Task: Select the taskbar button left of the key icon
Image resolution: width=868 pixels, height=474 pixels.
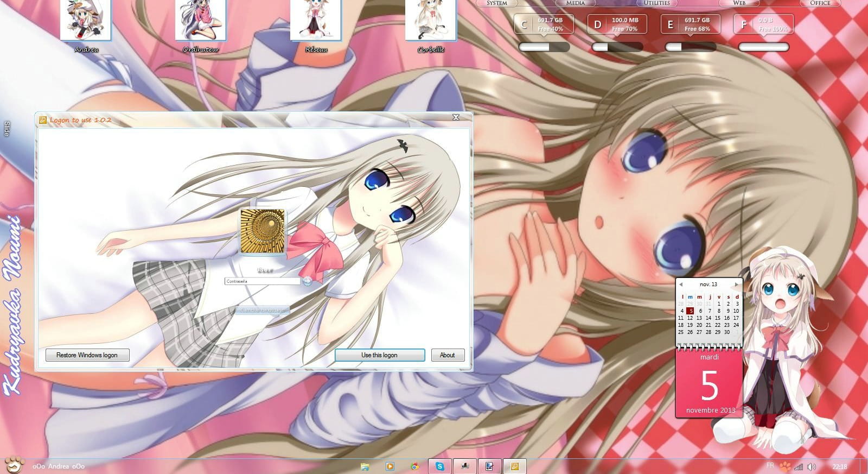Action: click(x=490, y=466)
